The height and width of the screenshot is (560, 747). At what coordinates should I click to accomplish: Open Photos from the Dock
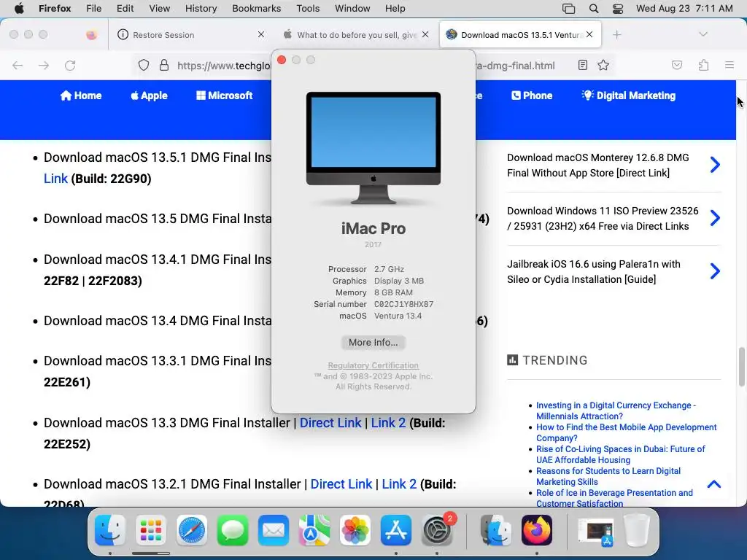pyautogui.click(x=355, y=530)
